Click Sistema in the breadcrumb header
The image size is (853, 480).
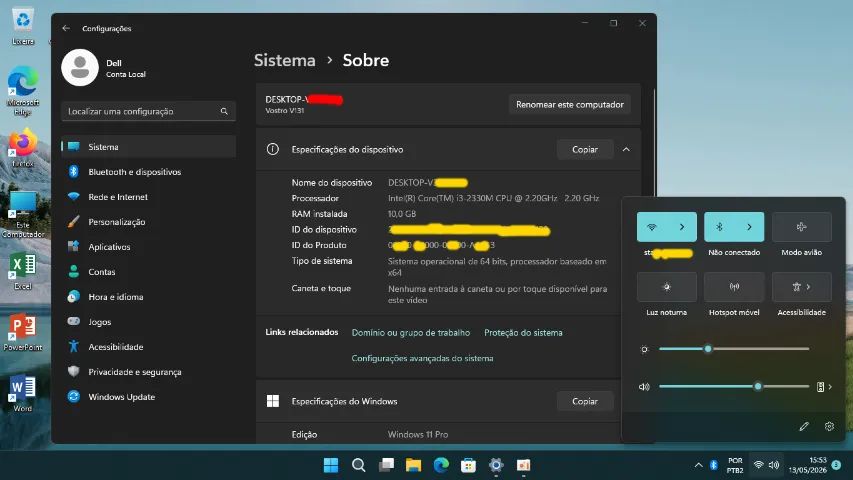point(285,60)
